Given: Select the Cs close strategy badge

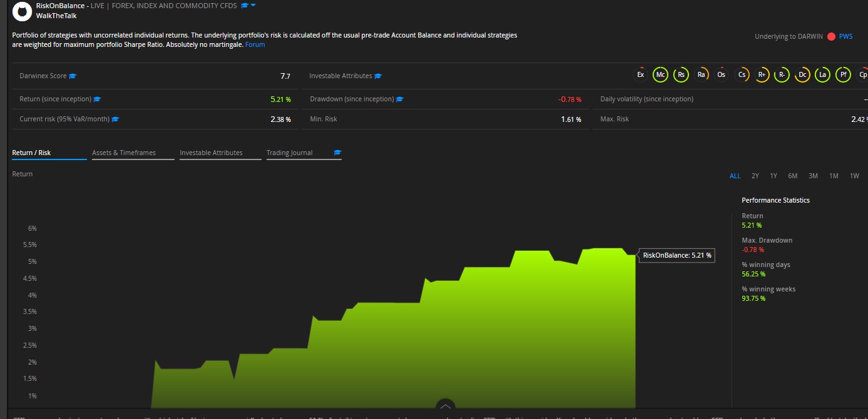Looking at the screenshot, I should 742,75.
